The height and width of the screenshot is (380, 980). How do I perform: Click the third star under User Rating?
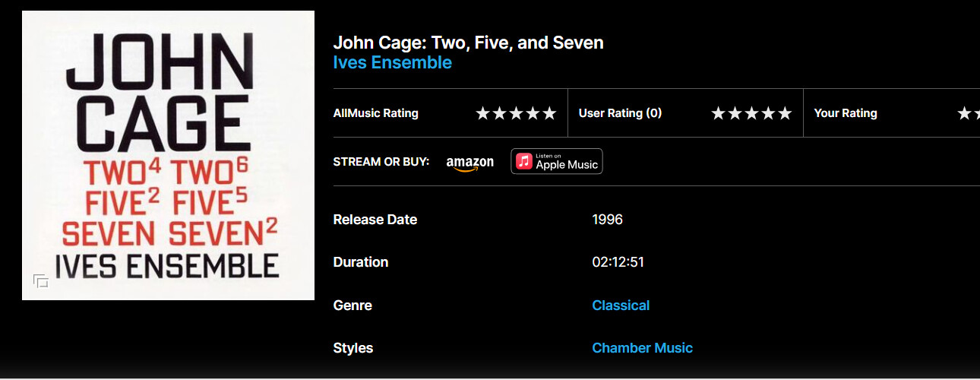pyautogui.click(x=752, y=113)
